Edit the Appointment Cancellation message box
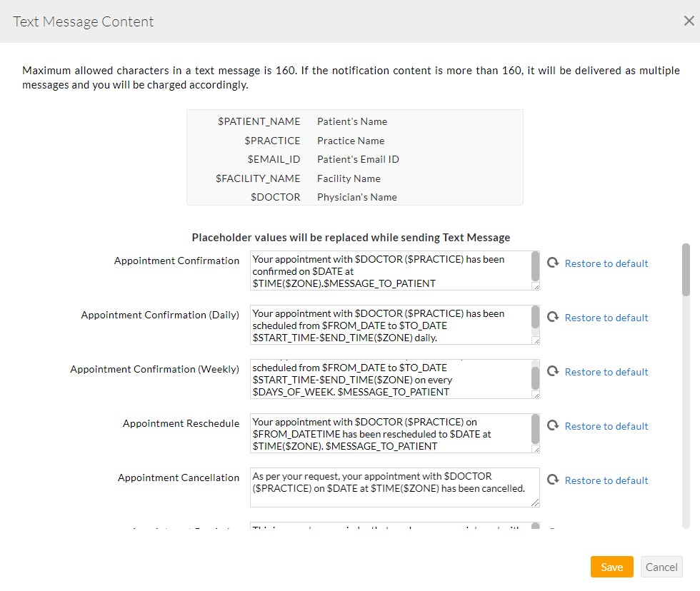700x591 pixels. (x=390, y=488)
